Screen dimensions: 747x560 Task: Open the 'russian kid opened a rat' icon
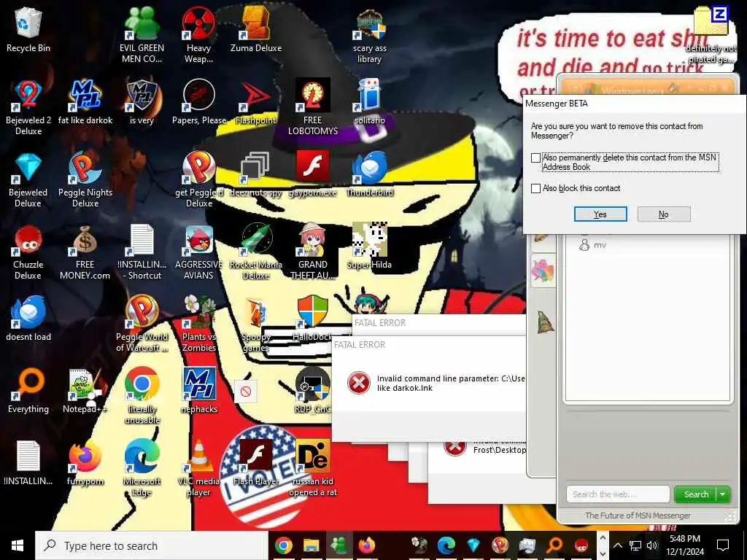(312, 469)
